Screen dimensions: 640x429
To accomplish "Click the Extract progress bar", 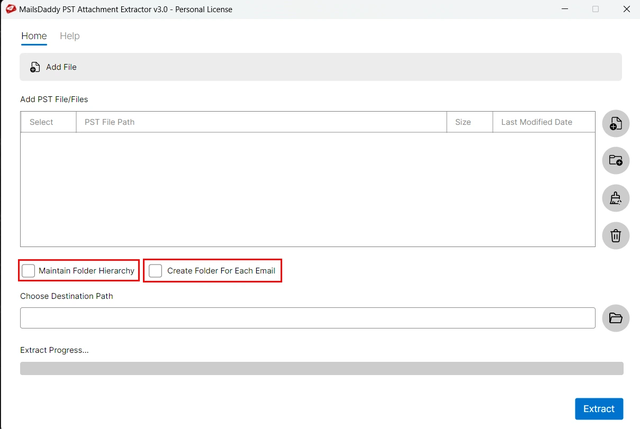I will (x=322, y=368).
